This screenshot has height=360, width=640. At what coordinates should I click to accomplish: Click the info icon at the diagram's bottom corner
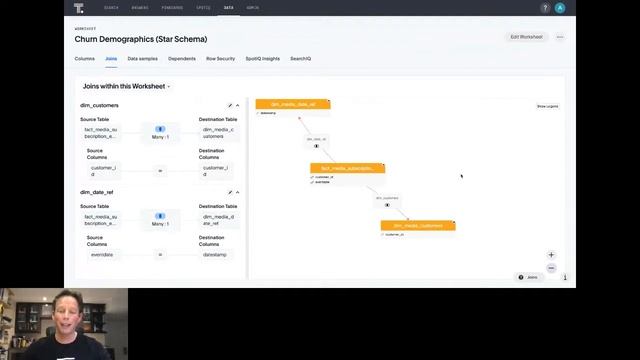[565, 278]
